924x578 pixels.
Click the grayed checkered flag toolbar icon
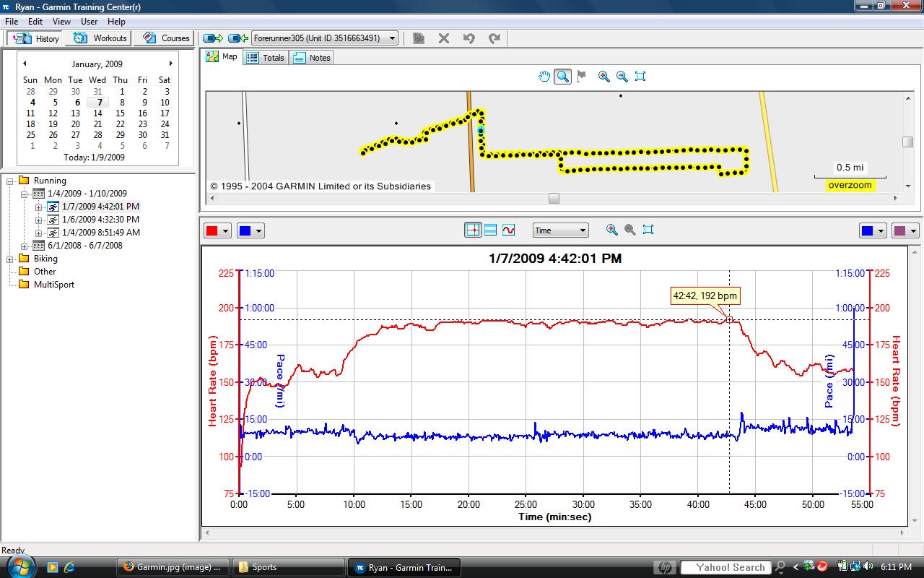tap(419, 38)
